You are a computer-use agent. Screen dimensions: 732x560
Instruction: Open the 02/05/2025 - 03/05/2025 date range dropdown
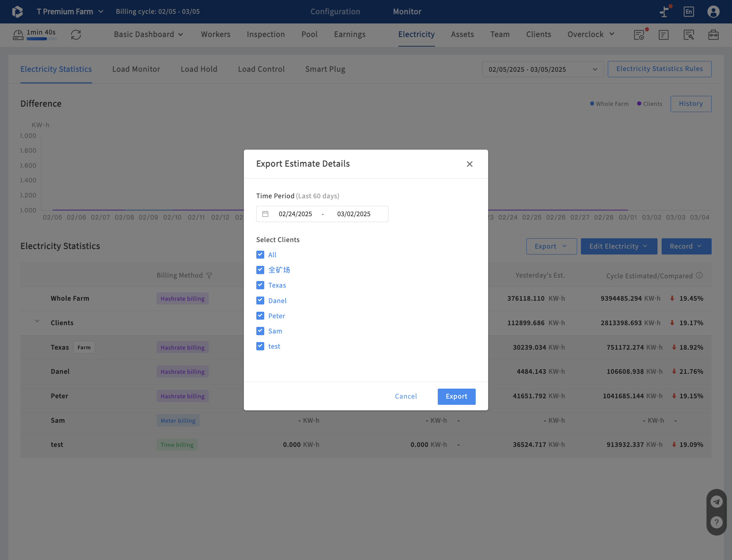pos(543,69)
